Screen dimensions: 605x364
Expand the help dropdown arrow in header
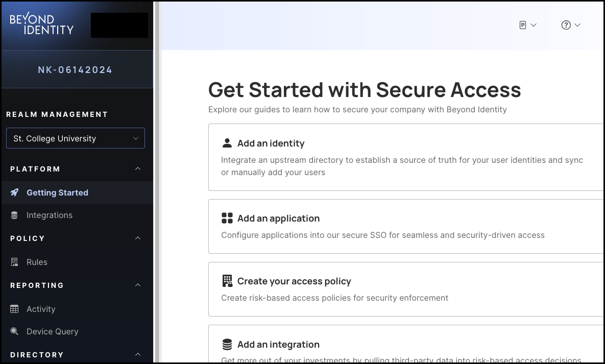577,25
